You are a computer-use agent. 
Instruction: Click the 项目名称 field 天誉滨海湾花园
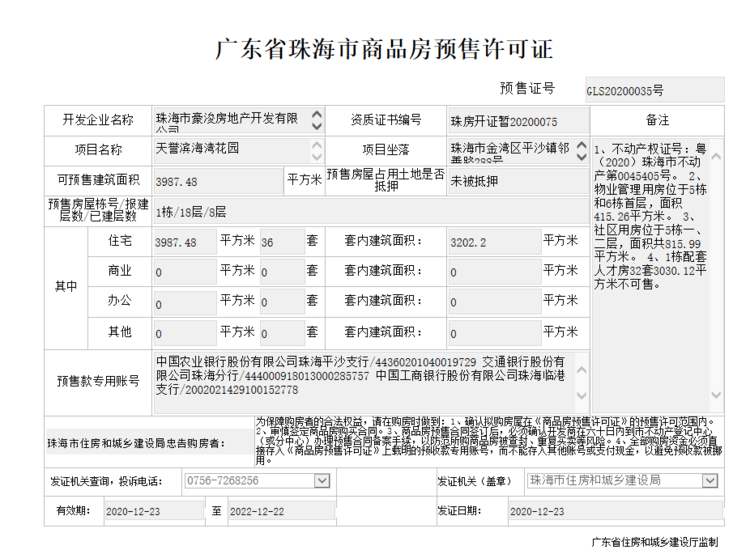[232, 150]
